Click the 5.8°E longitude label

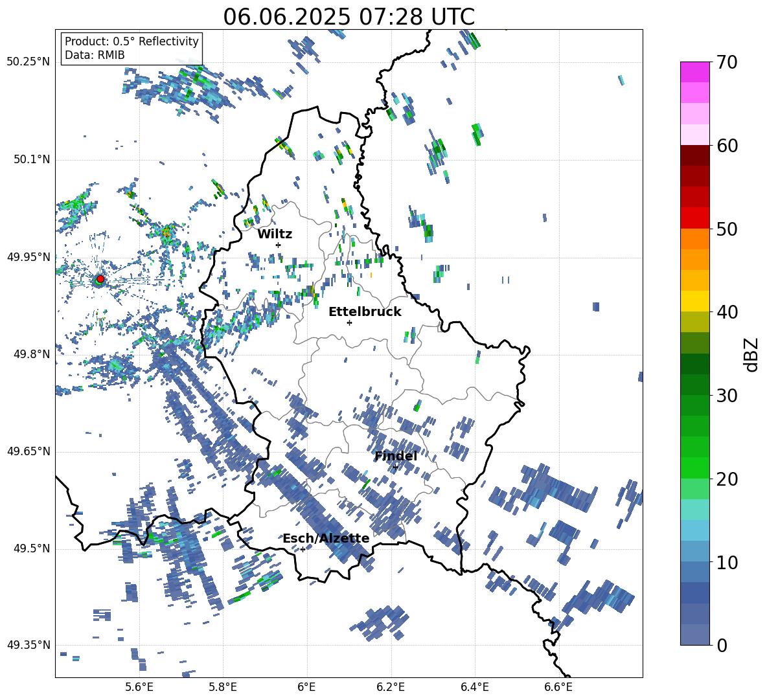point(223,687)
